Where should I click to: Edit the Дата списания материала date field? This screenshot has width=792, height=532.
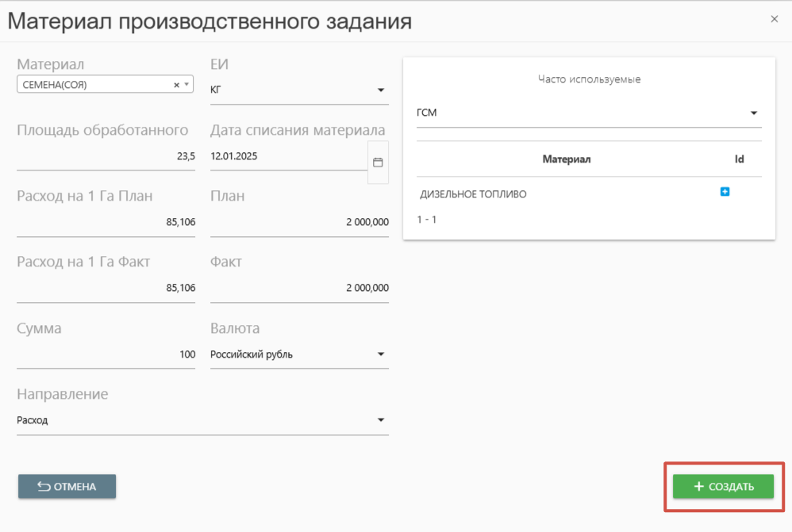click(x=287, y=157)
